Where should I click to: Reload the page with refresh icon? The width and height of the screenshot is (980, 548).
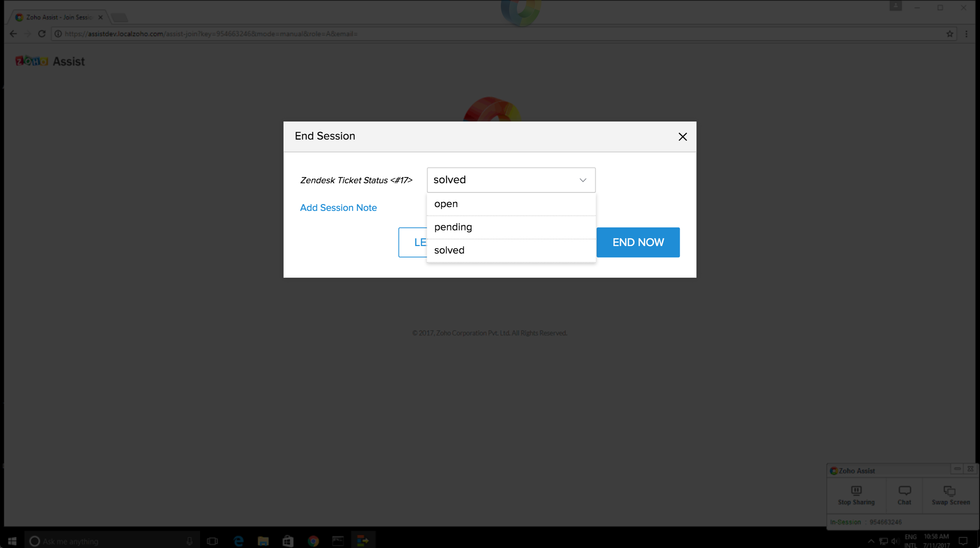42,34
